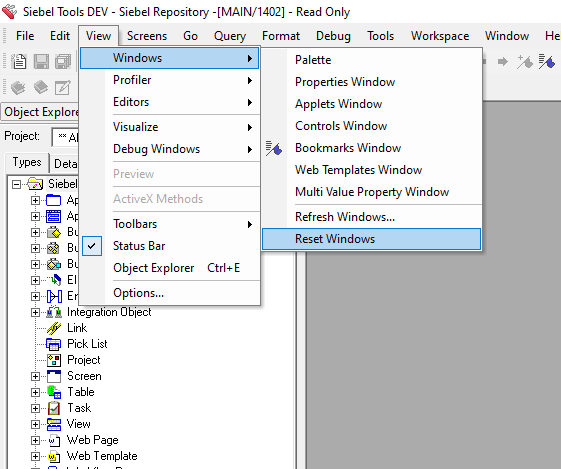The height and width of the screenshot is (469, 561).
Task: Click the Link object type icon
Action: (x=54, y=328)
